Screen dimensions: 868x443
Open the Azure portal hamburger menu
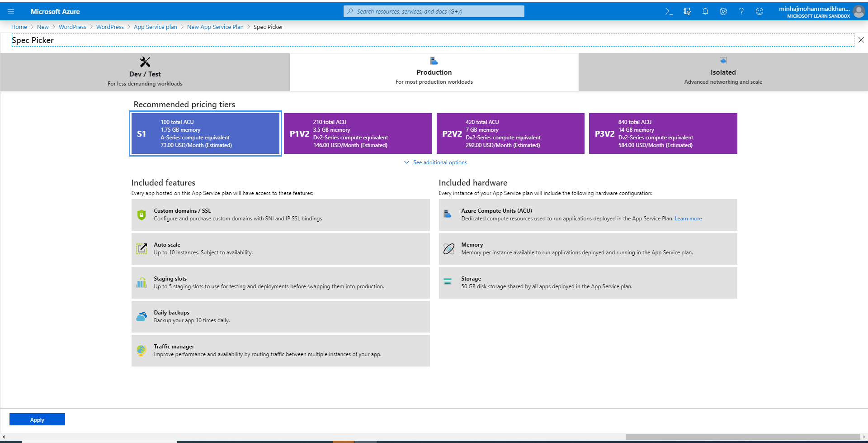click(x=11, y=11)
